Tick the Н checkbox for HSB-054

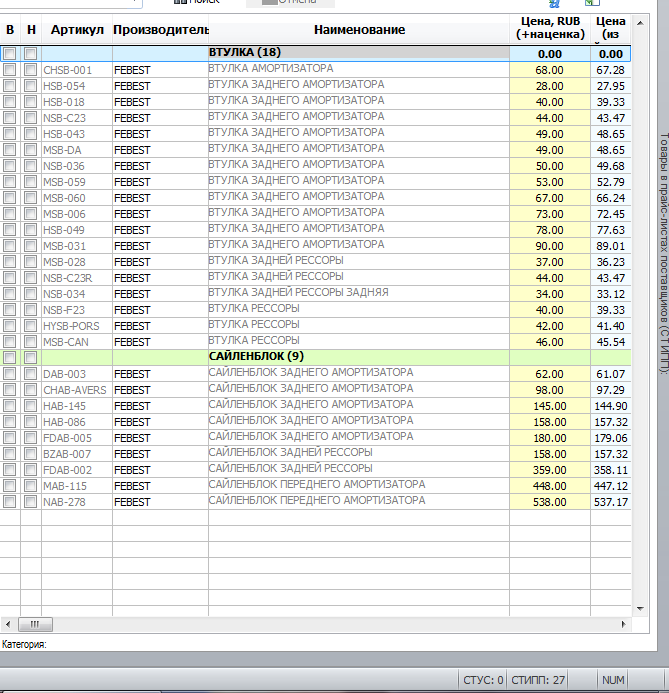coord(30,86)
